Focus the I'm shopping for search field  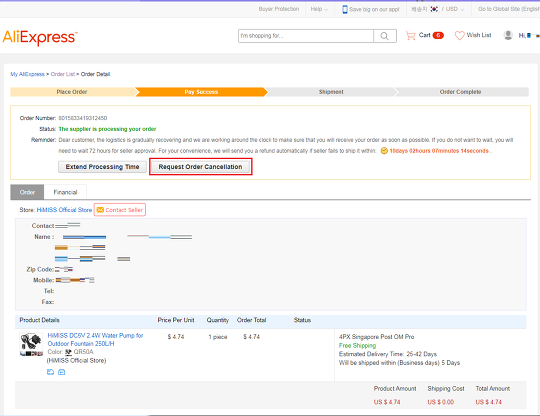(x=306, y=36)
